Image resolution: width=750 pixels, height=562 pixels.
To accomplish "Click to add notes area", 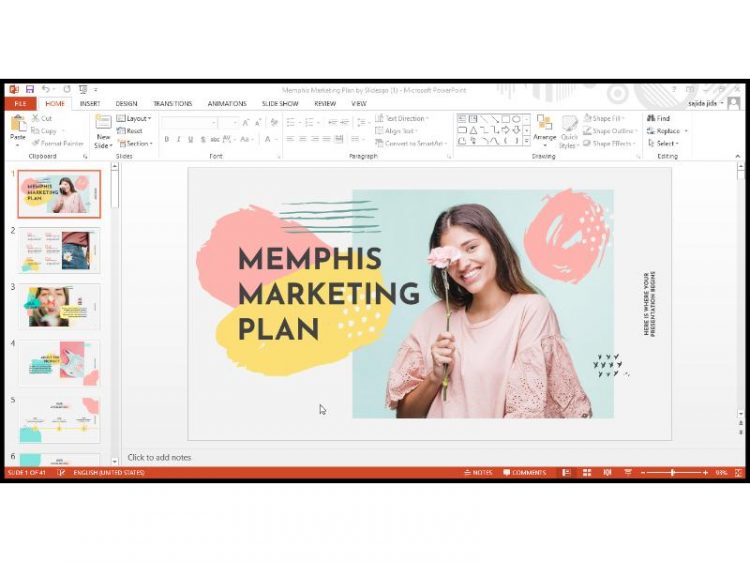I will (159, 457).
